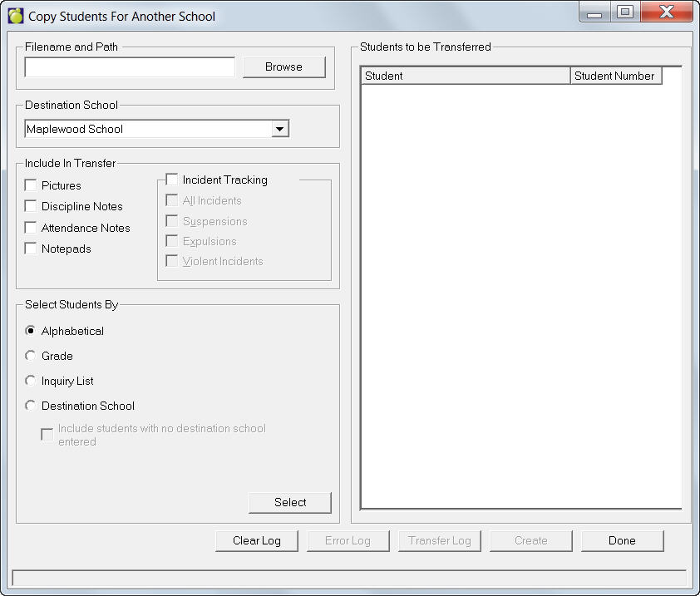Enable the Incident Tracking checkbox

pos(172,180)
